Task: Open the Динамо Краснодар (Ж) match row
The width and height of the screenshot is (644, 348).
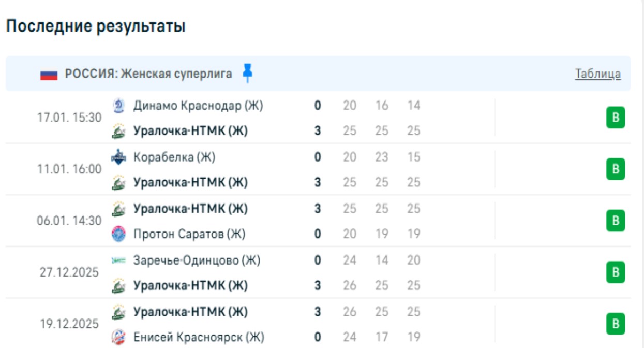Action: [198, 106]
